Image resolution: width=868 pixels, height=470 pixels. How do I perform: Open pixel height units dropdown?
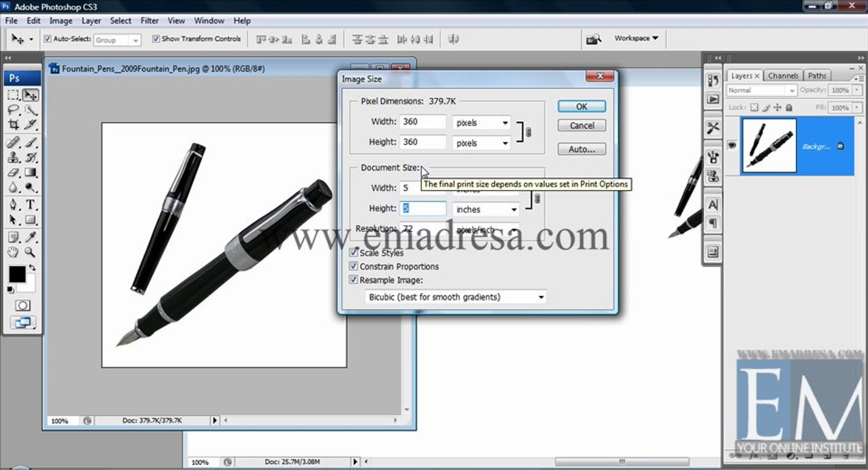pos(481,143)
